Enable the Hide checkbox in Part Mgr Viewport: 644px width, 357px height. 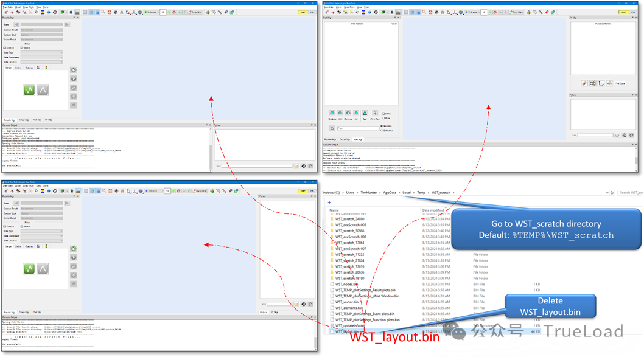point(383,118)
